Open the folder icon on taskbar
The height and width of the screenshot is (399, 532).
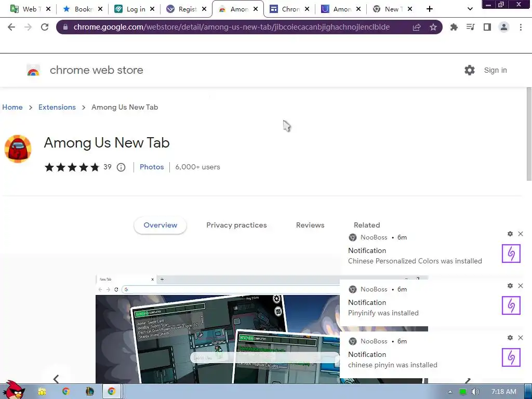click(42, 392)
